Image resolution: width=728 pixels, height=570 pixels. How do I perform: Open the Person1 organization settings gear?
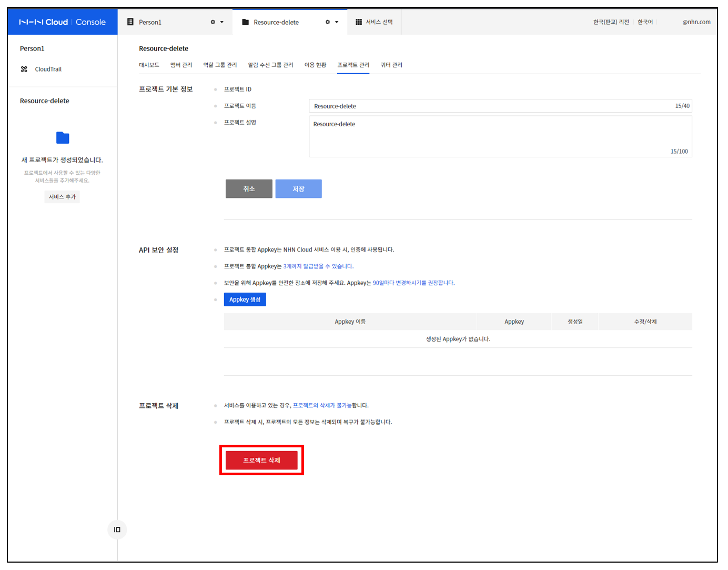tap(213, 22)
